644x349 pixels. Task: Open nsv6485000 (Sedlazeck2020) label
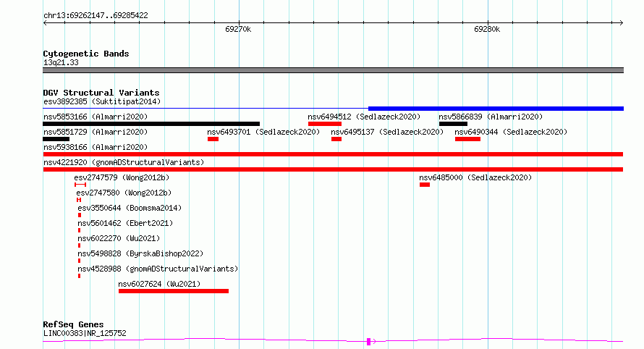pyautogui.click(x=475, y=177)
